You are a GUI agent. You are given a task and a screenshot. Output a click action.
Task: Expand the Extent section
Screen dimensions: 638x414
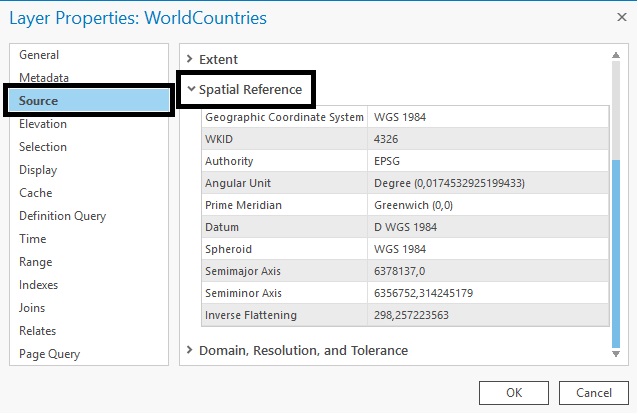click(218, 59)
